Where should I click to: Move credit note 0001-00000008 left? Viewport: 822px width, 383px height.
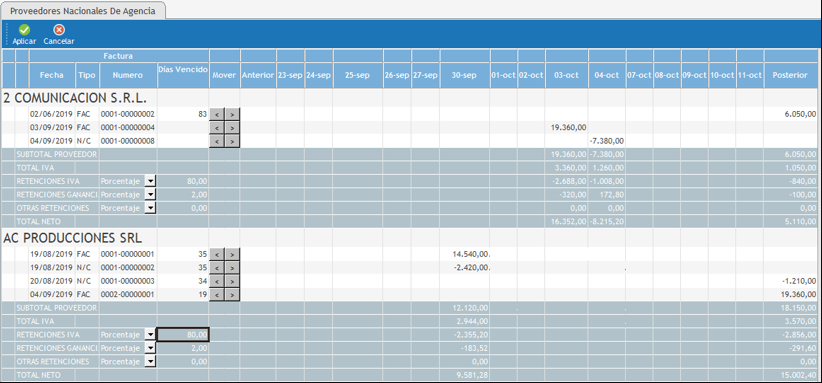coord(217,141)
